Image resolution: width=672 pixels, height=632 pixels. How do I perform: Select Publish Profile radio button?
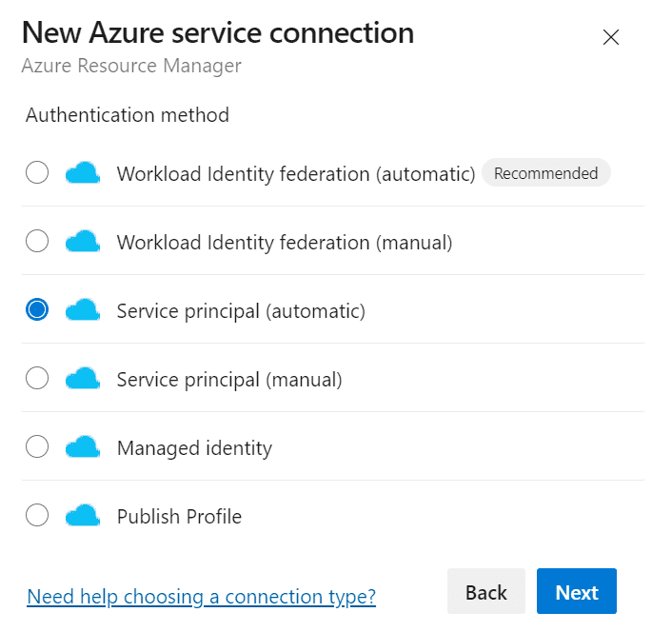pyautogui.click(x=37, y=516)
